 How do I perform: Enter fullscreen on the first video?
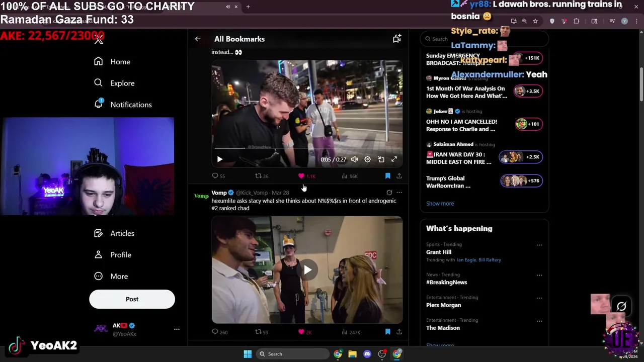(x=394, y=159)
